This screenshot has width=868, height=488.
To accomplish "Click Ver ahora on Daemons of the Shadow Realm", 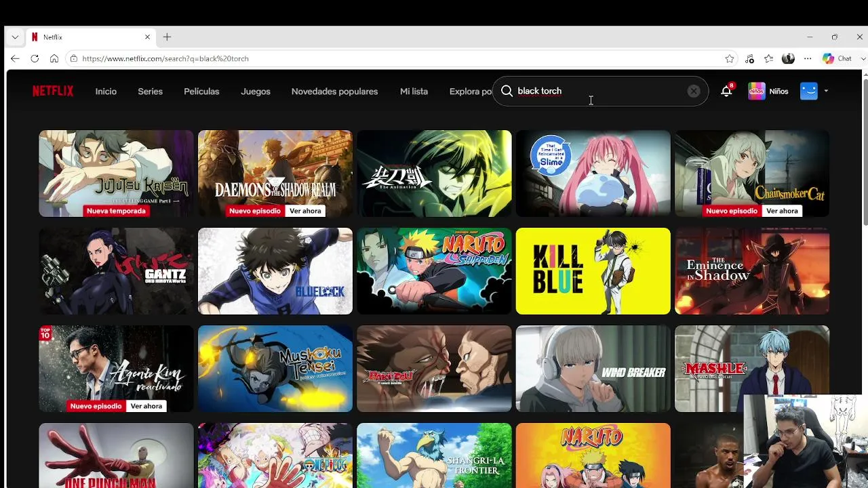I will click(305, 211).
